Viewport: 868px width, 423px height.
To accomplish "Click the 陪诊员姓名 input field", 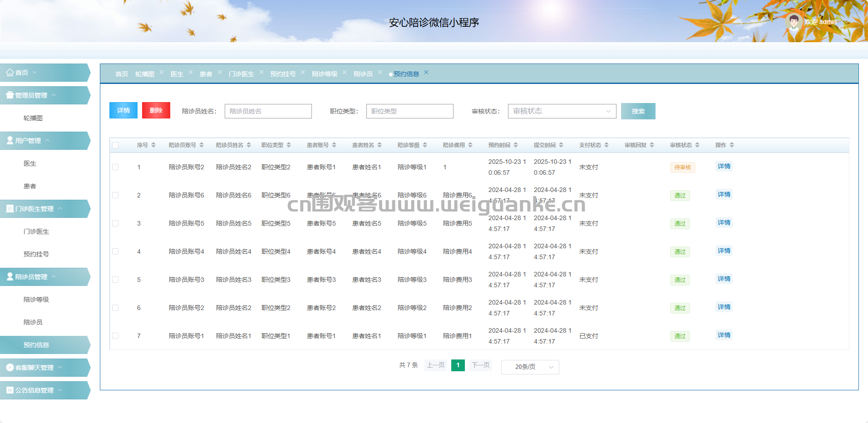I will point(268,111).
